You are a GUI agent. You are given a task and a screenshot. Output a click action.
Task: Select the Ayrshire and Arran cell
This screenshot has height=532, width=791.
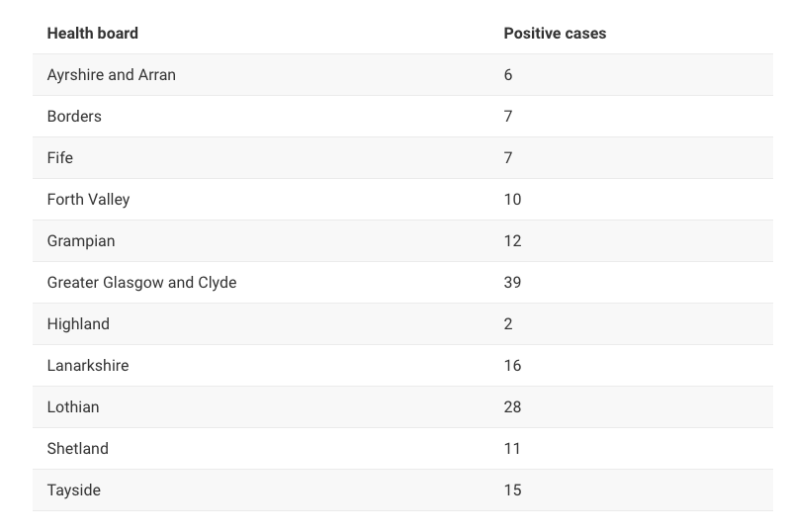click(x=112, y=75)
